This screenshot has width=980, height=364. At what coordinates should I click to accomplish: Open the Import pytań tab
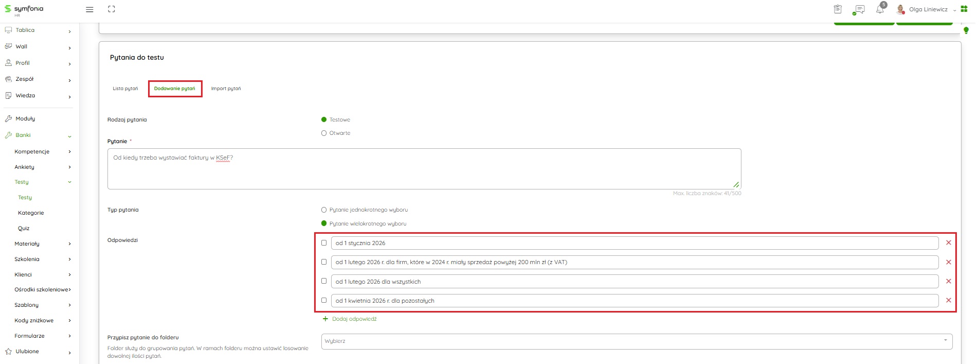226,89
